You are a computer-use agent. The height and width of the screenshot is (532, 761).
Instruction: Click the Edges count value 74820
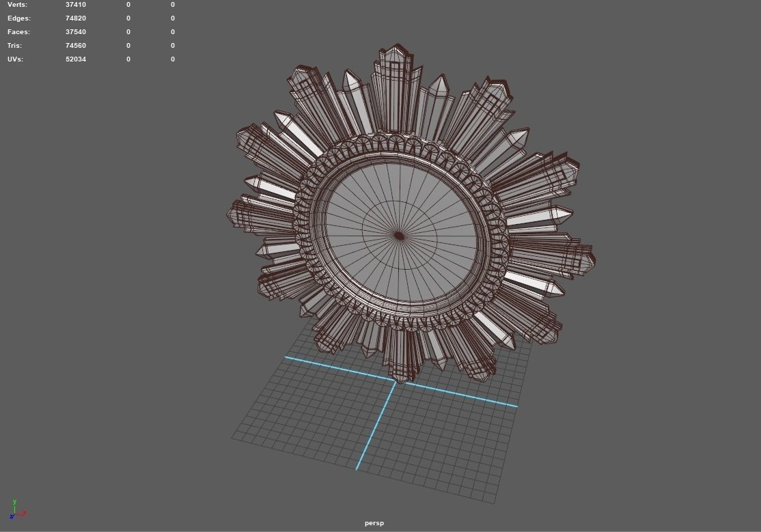pyautogui.click(x=76, y=18)
